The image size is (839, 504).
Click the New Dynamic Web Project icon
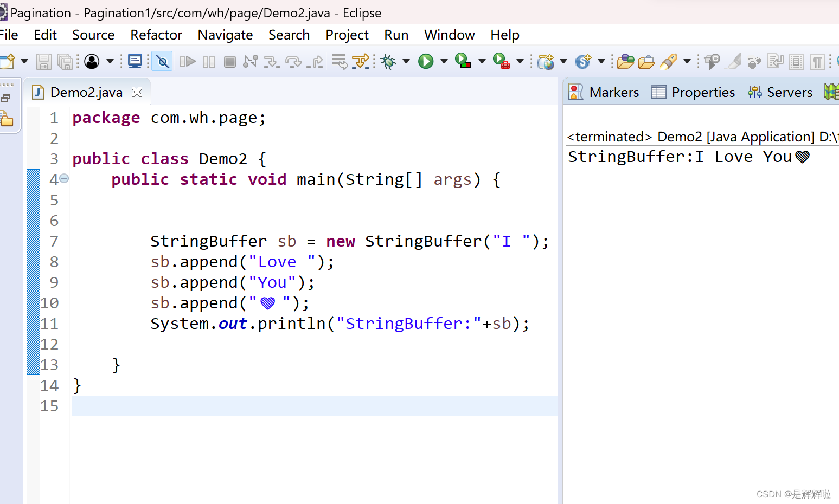click(x=546, y=61)
